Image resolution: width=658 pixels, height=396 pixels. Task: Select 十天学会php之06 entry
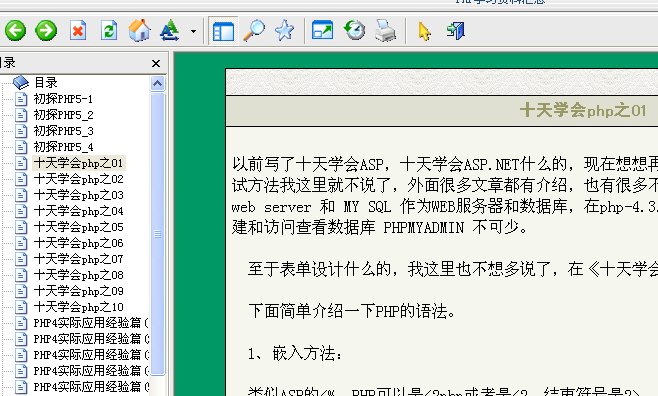[x=79, y=243]
